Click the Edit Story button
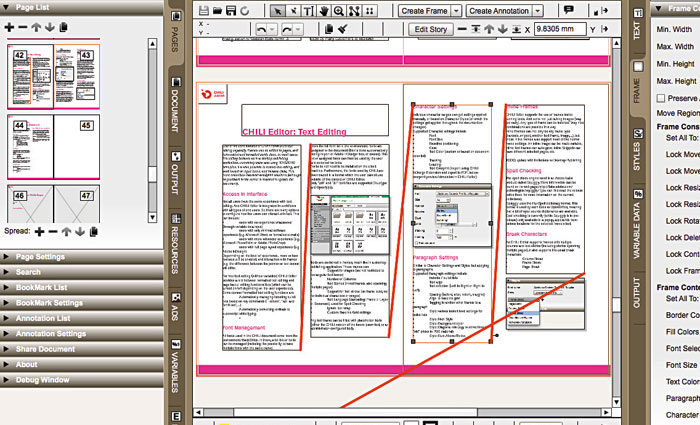 click(431, 29)
